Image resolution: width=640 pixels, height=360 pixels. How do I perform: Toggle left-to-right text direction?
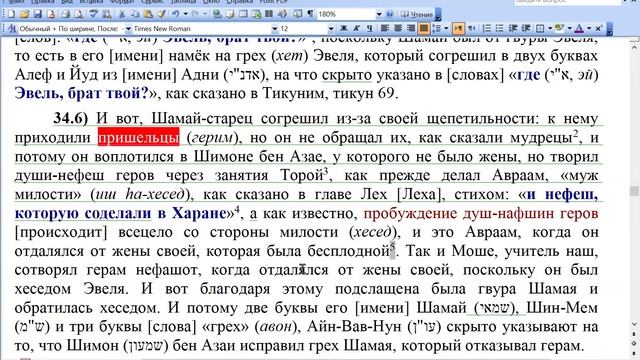[x=458, y=28]
